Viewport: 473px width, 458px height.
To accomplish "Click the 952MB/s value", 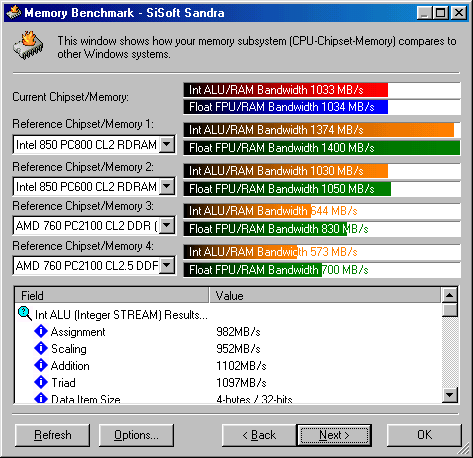I will coord(238,349).
